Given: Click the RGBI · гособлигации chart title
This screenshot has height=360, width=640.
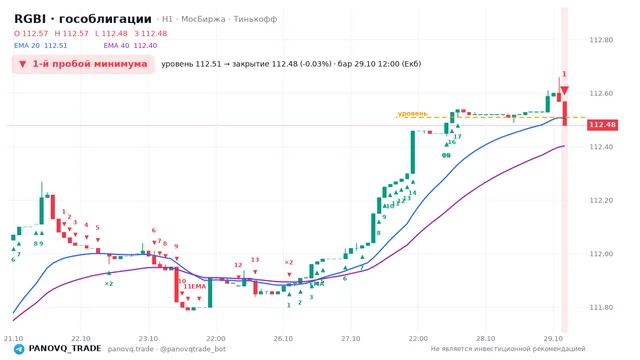Looking at the screenshot, I should coord(83,19).
